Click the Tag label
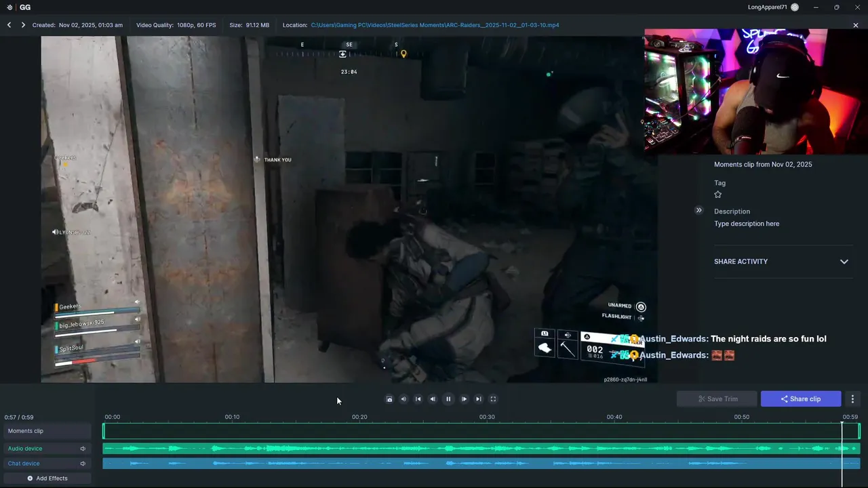Viewport: 868px width, 488px height. point(719,183)
